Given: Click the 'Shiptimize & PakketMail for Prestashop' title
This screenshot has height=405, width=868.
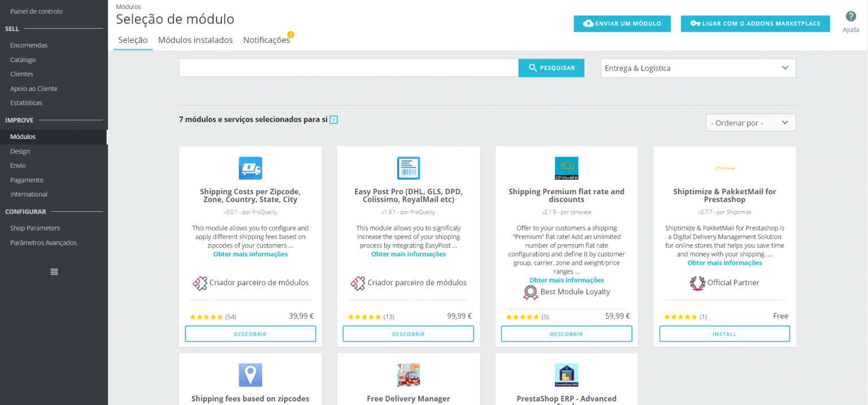Looking at the screenshot, I should [x=724, y=195].
